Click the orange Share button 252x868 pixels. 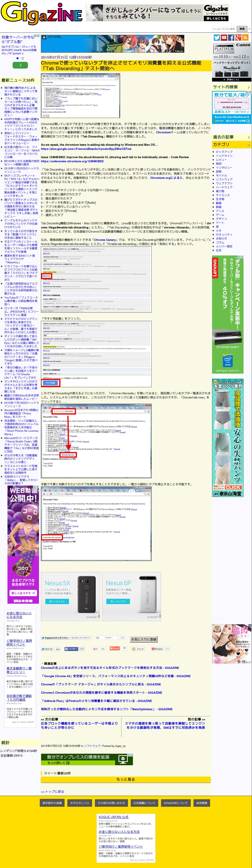pyautogui.click(x=115, y=648)
